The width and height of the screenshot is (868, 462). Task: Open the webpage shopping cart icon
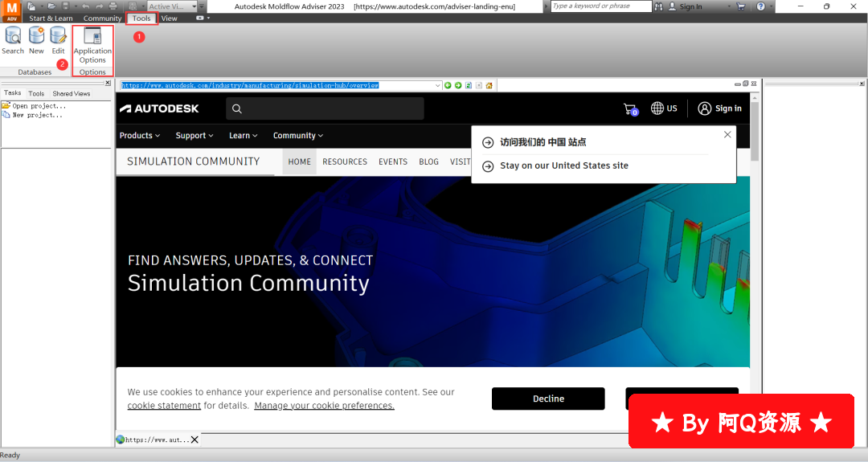tap(631, 109)
